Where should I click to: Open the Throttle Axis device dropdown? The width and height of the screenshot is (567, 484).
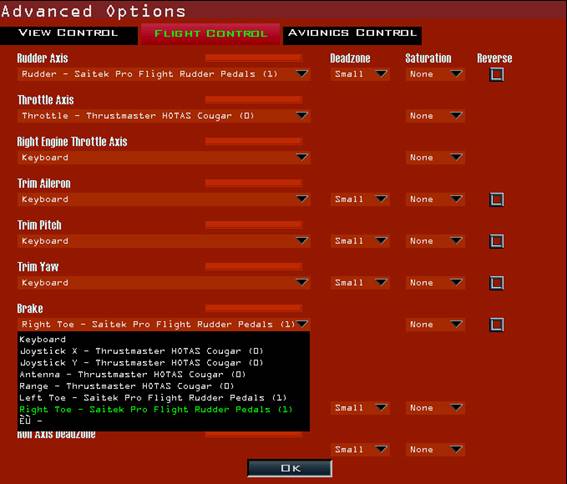click(x=163, y=116)
